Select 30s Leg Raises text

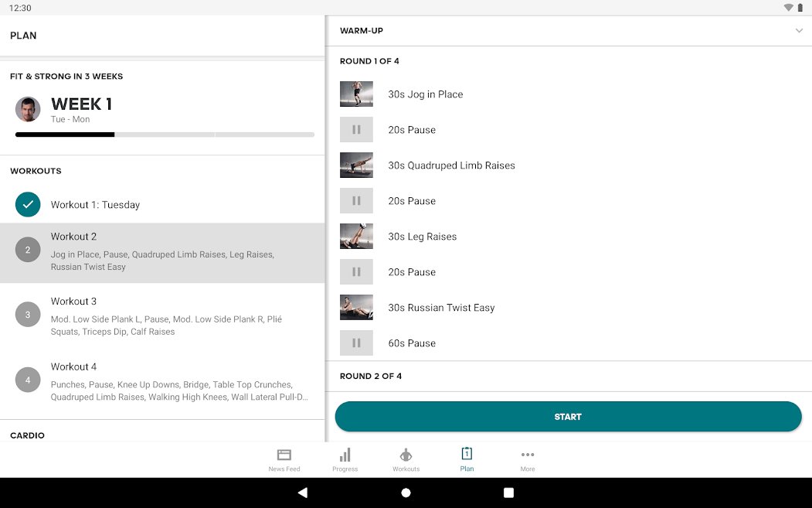[x=423, y=237]
